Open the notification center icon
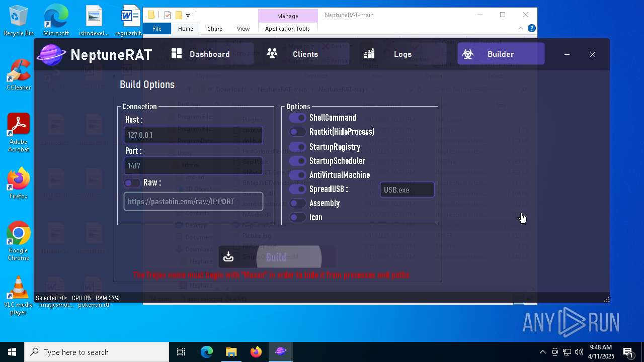The width and height of the screenshot is (644, 362). pos(628,352)
